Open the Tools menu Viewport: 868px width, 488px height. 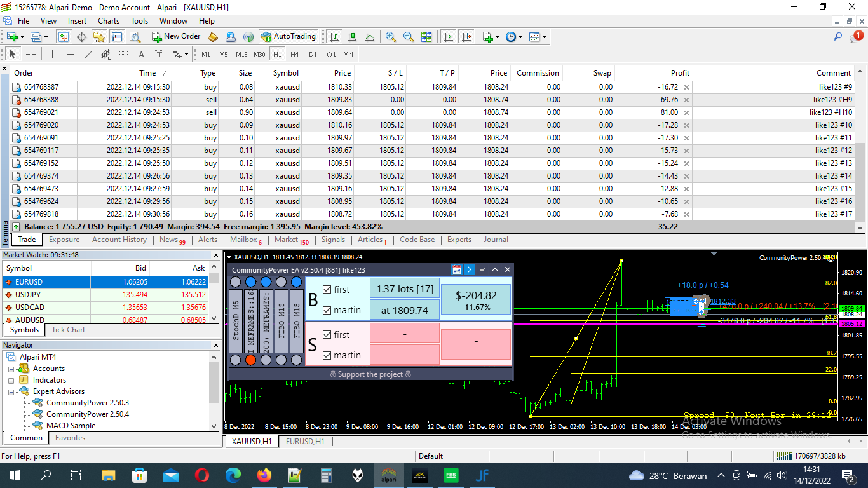pyautogui.click(x=139, y=21)
